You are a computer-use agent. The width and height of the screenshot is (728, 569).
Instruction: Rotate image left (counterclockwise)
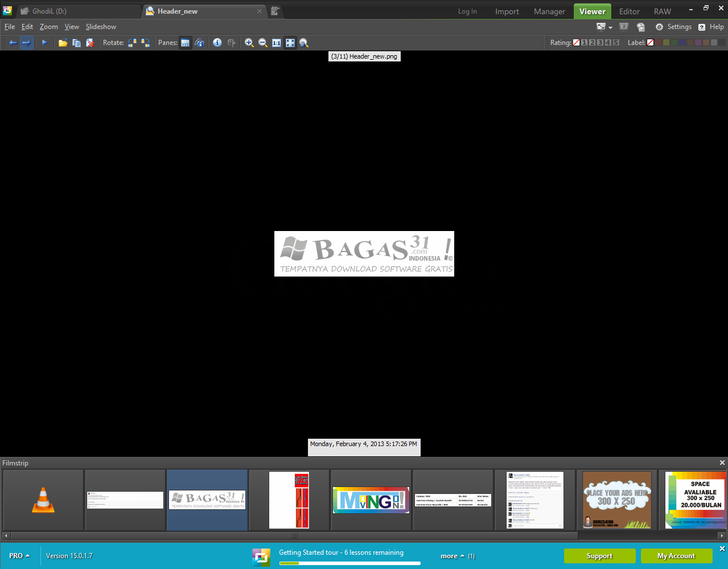pos(132,43)
